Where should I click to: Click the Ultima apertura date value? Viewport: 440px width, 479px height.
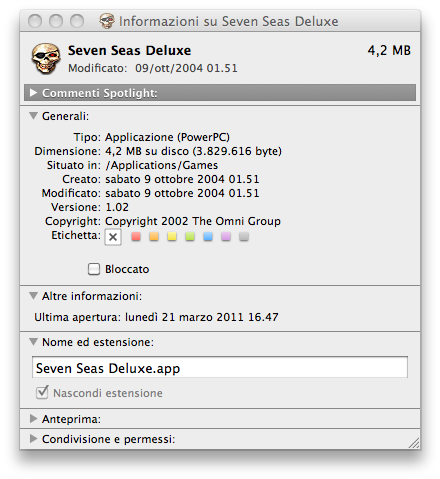(x=202, y=317)
